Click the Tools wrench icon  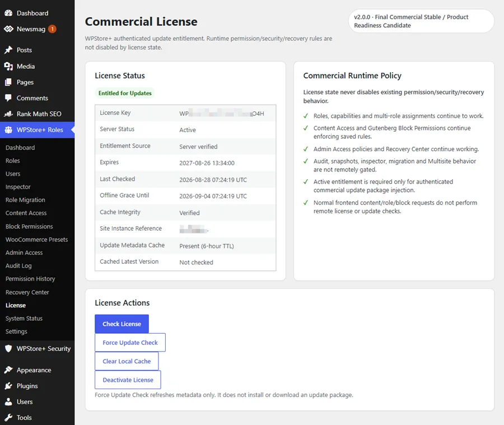[x=8, y=417]
